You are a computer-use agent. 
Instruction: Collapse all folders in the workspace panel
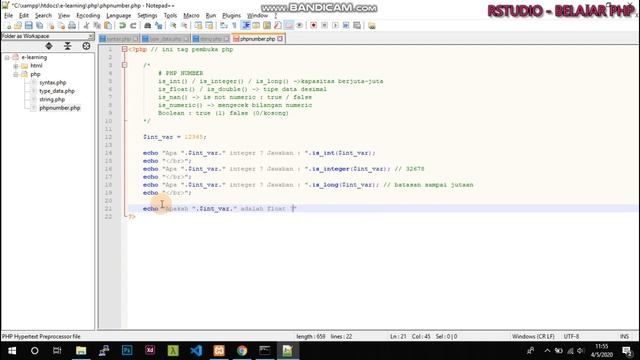pyautogui.click(x=67, y=46)
